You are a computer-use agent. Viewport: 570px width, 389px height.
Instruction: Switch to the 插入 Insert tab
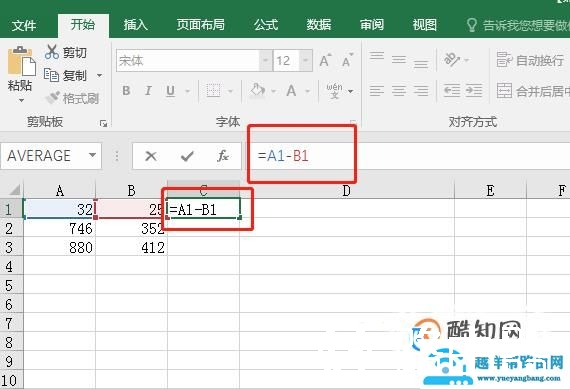135,25
